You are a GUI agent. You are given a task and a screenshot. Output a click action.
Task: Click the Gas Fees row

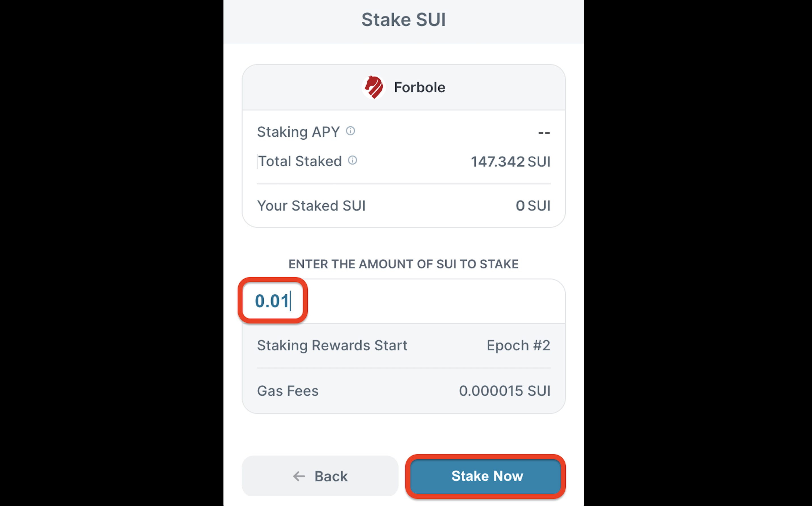403,390
